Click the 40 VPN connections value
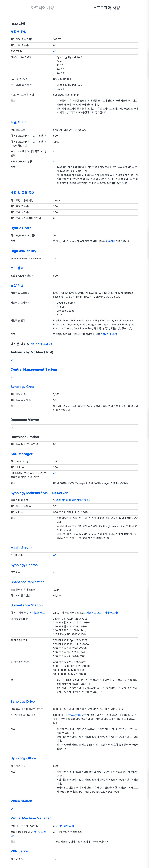 click(55, 859)
